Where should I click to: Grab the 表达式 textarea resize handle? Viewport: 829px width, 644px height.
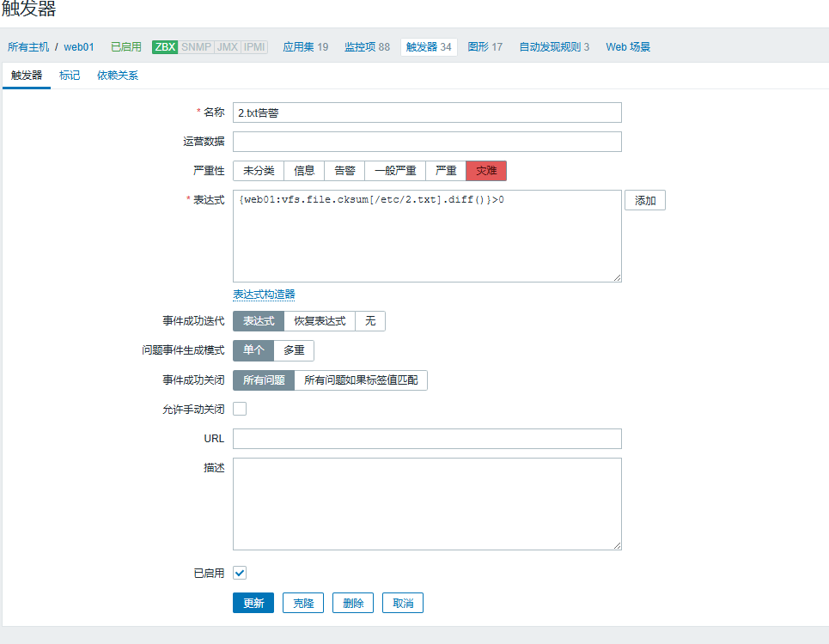coord(617,278)
